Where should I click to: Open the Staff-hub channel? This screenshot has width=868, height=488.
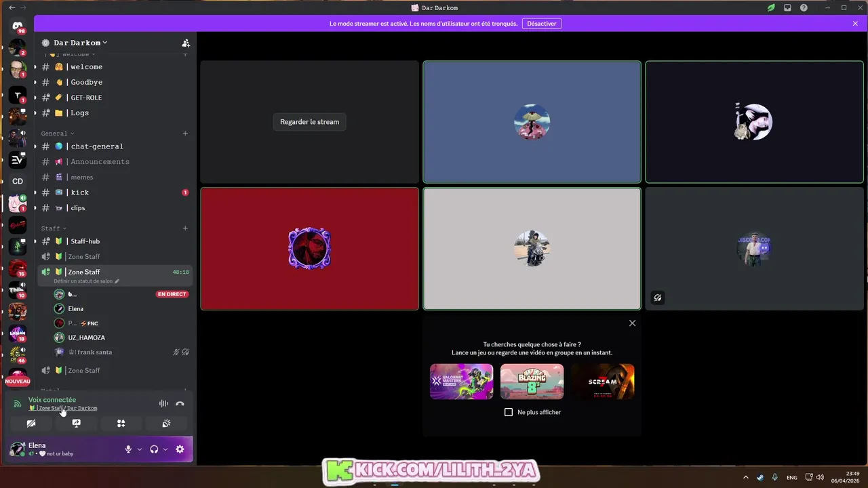[115, 241]
